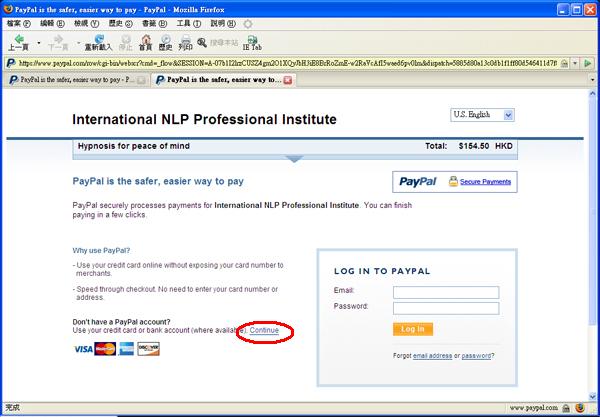Viewport: 600px width, 417px height.
Task: Open the U.S. English language dropdown
Action: point(482,115)
